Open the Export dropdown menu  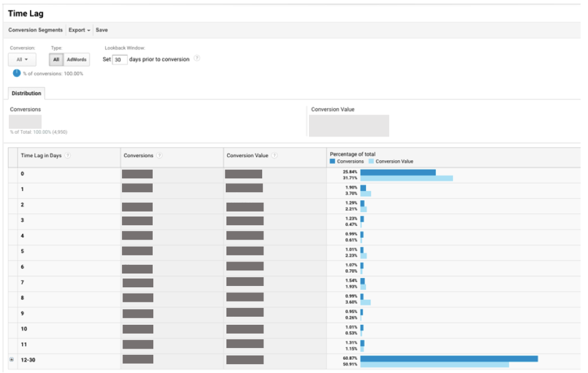[x=79, y=30]
